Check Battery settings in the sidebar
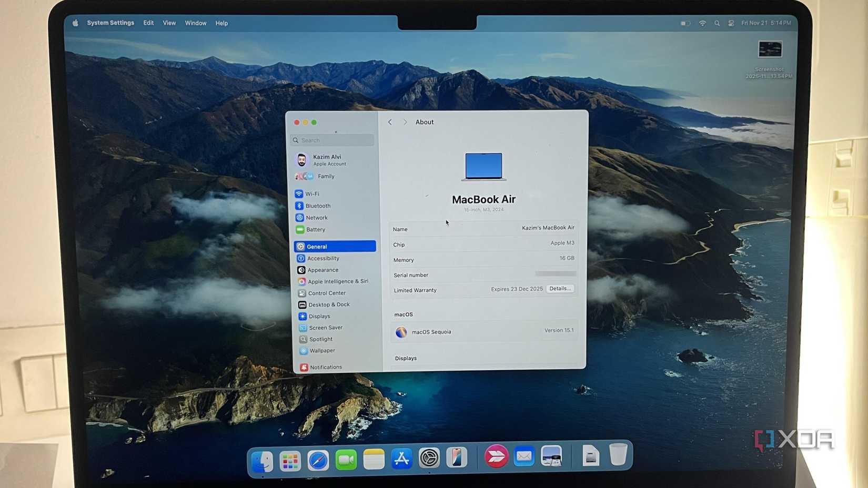The width and height of the screenshot is (868, 488). click(x=315, y=229)
